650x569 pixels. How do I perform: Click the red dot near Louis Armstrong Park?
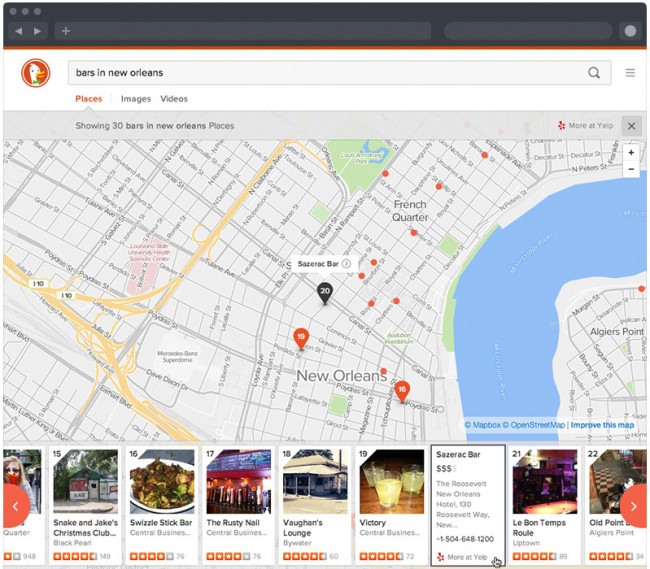pyautogui.click(x=385, y=173)
